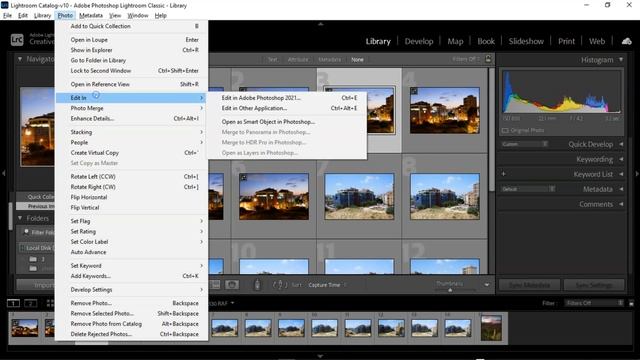Open the Filters Off dropdown above the filmstrip
The image size is (640, 360).
coord(594,303)
